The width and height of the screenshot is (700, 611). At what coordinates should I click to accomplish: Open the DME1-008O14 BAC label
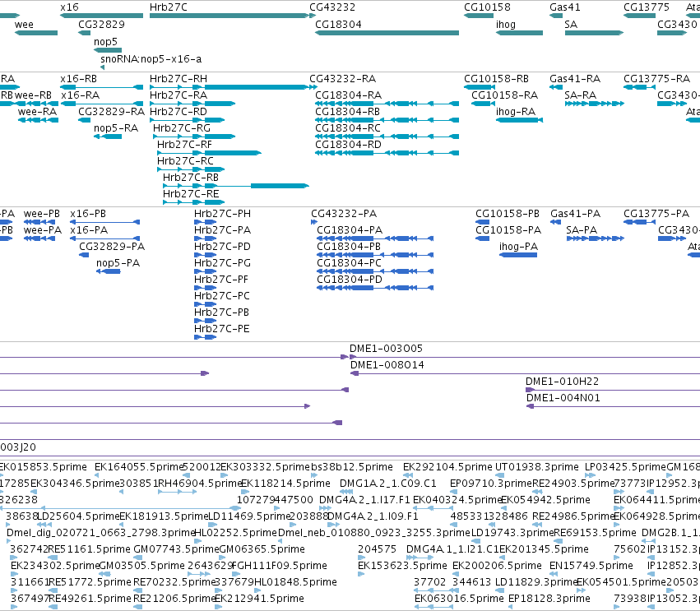click(387, 365)
